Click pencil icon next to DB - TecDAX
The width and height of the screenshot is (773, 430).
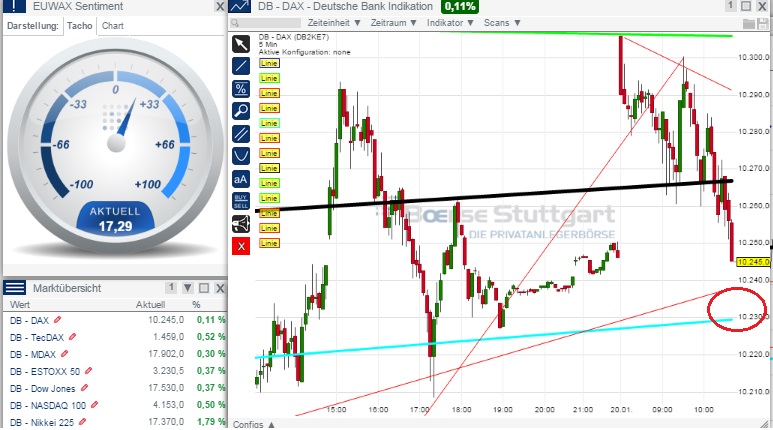point(73,337)
